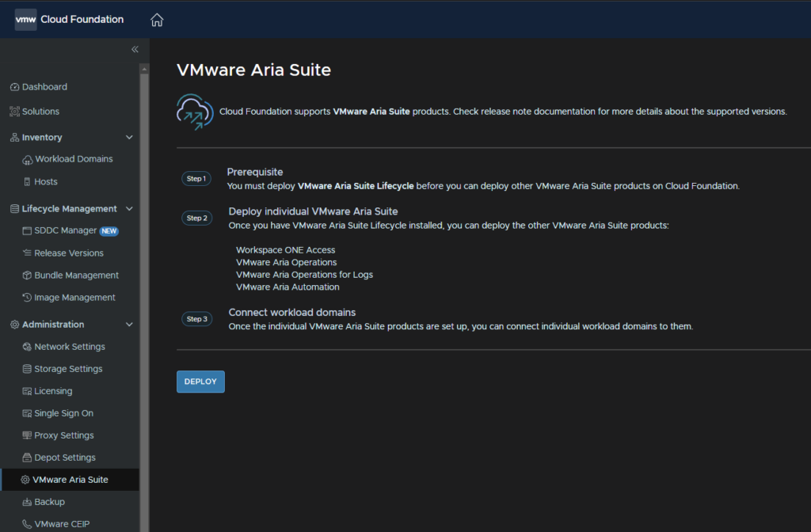Select VMware Aria Suite menu entry

pos(70,480)
